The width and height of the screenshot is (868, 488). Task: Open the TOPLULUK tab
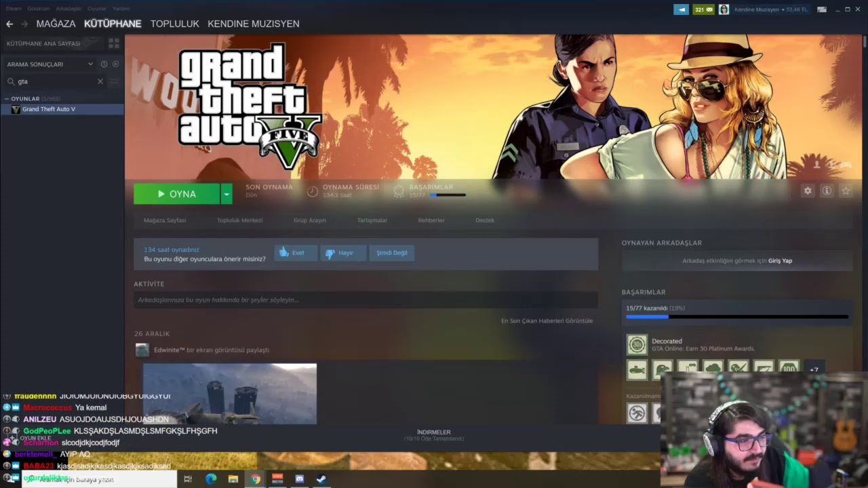[175, 24]
